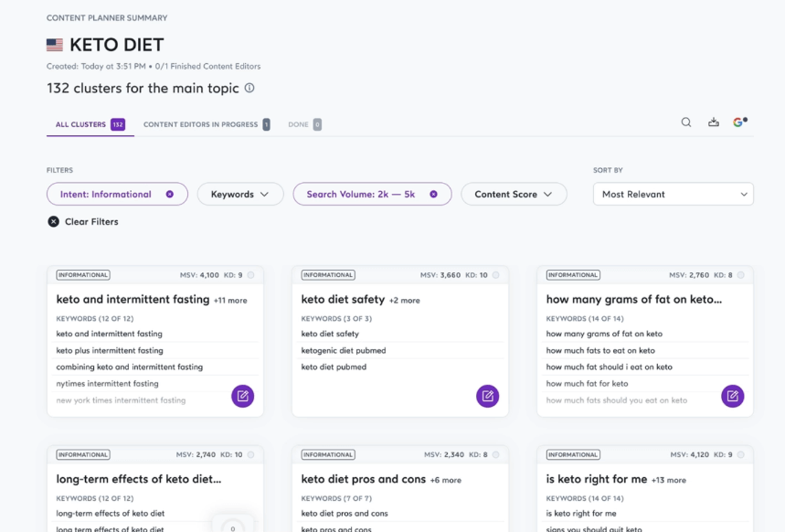
Task: Click +6 more on pros and cons card
Action: [446, 481]
